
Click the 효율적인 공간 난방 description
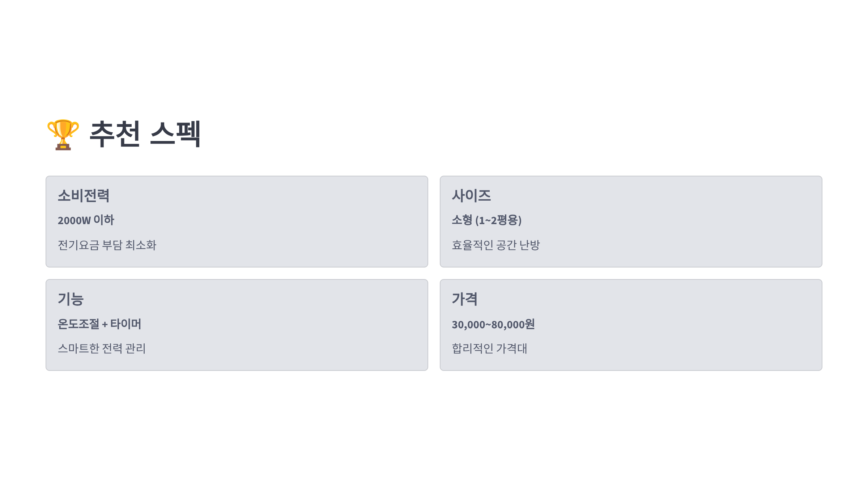point(496,245)
